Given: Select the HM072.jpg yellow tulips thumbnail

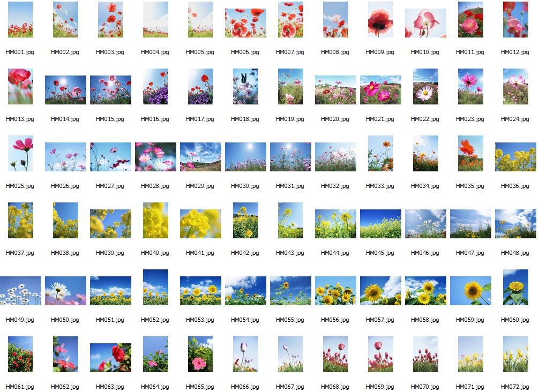Looking at the screenshot, I should pyautogui.click(x=515, y=355).
